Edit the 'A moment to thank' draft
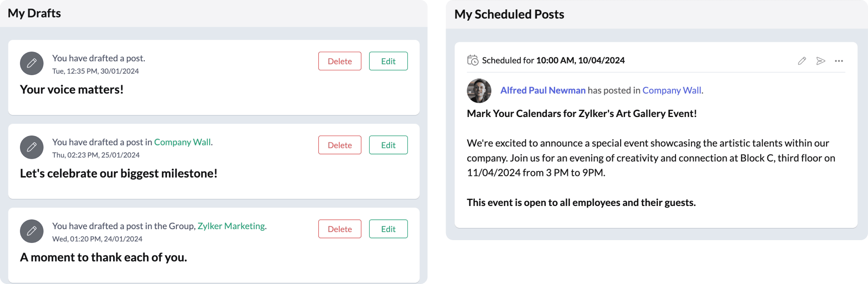 [388, 229]
